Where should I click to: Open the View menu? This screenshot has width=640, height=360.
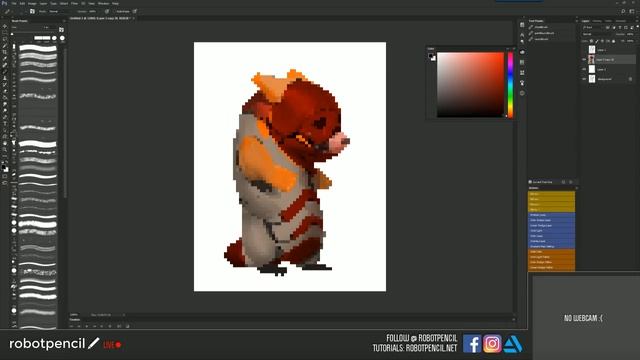(x=91, y=4)
